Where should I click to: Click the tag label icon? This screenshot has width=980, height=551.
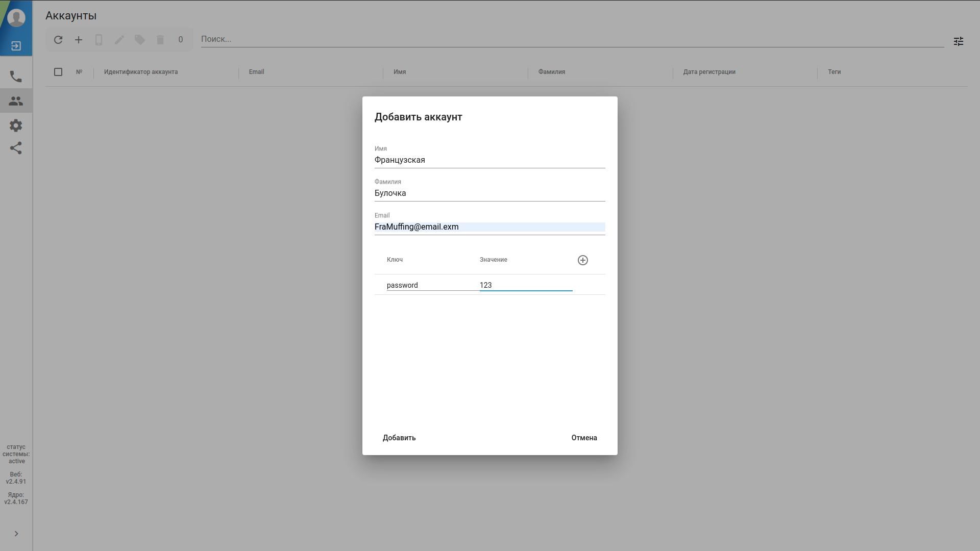click(x=140, y=40)
